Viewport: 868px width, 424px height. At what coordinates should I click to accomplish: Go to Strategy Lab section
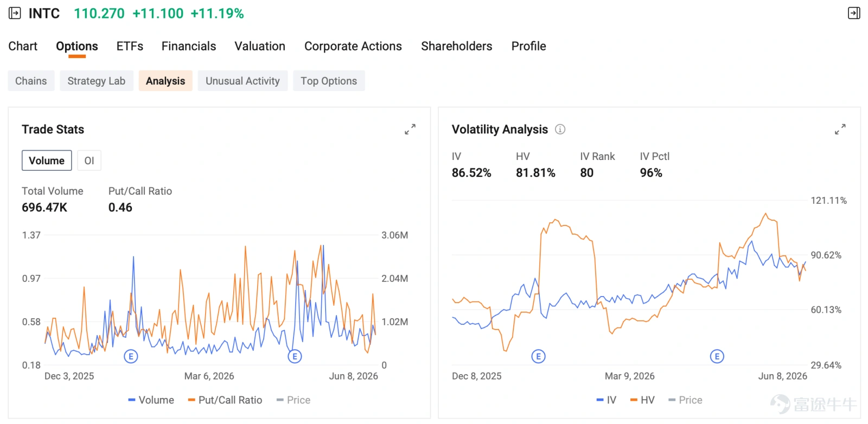pos(97,81)
